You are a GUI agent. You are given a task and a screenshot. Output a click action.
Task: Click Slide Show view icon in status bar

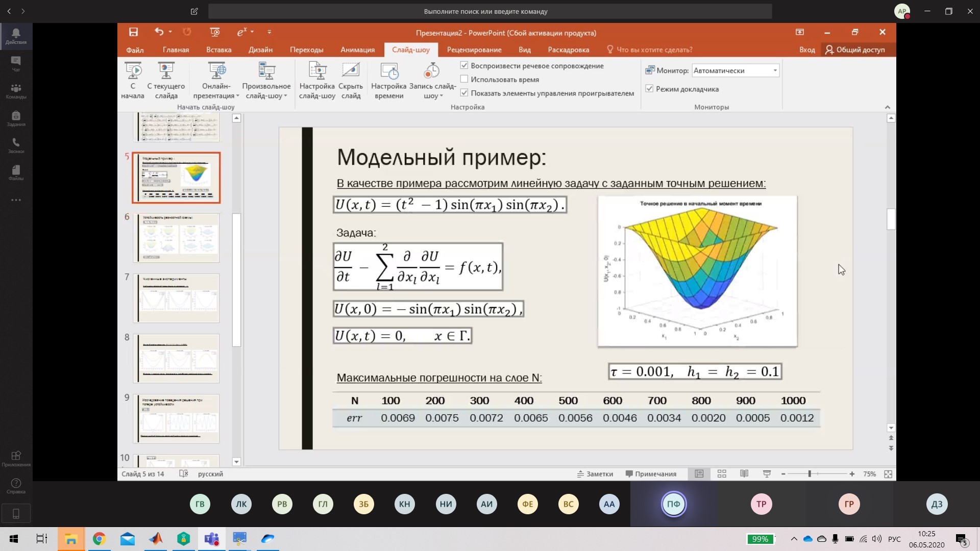click(767, 474)
